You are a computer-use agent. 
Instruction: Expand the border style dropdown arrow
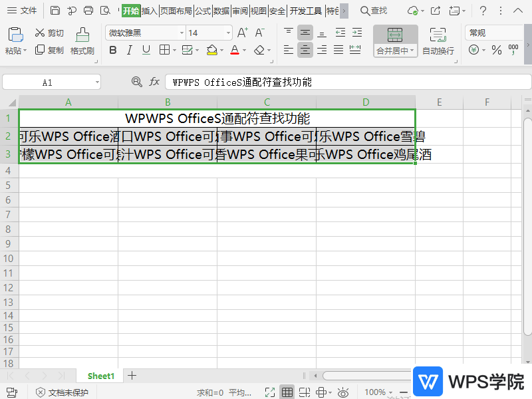(x=174, y=51)
